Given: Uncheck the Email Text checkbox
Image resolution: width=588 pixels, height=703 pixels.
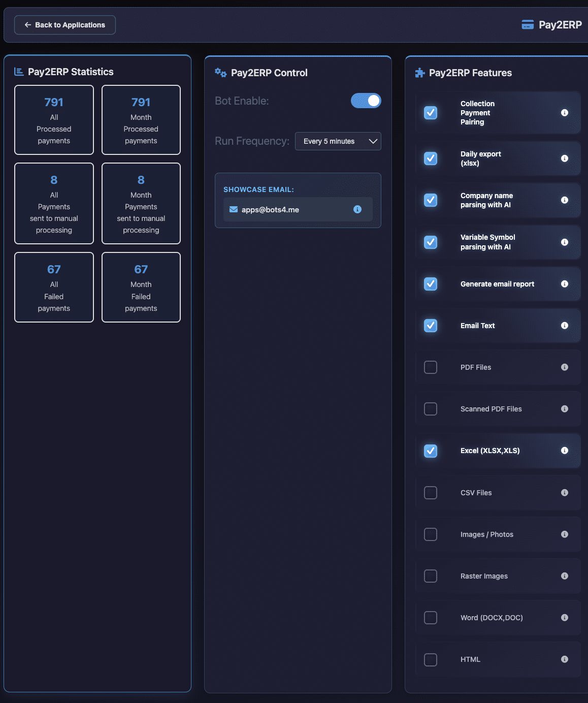Looking at the screenshot, I should pyautogui.click(x=431, y=326).
